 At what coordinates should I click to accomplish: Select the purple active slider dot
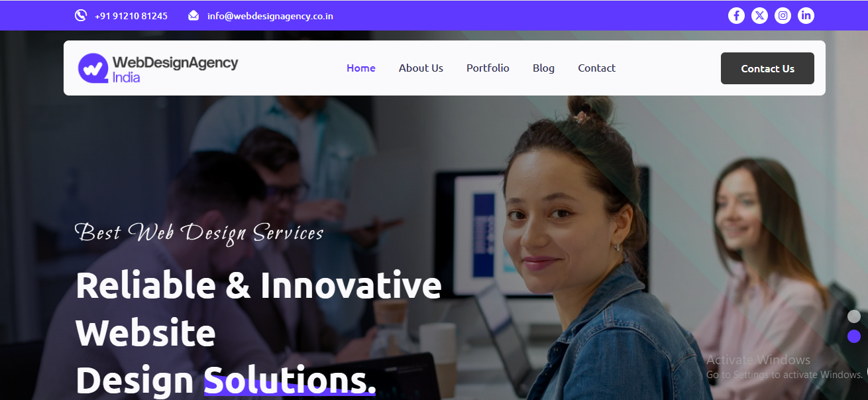[854, 336]
